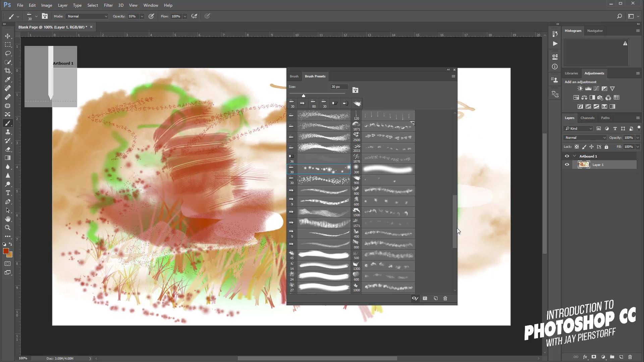The height and width of the screenshot is (362, 644).
Task: Hide Layer 1 visibility eye
Action: click(567, 165)
